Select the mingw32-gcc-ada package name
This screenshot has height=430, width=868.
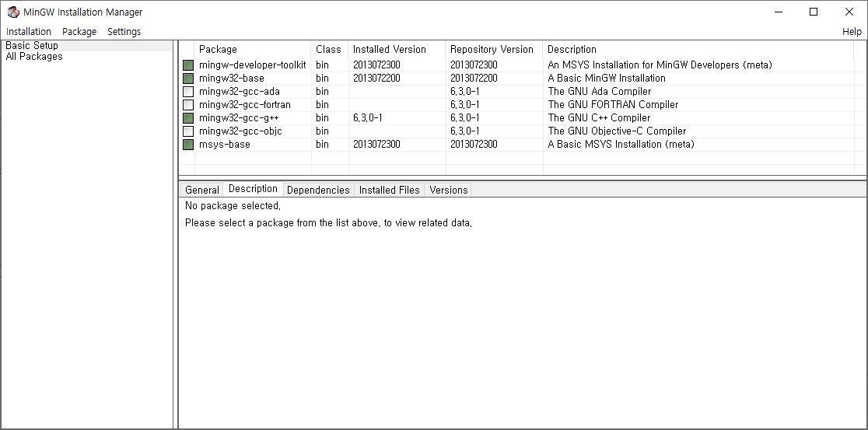pos(239,92)
